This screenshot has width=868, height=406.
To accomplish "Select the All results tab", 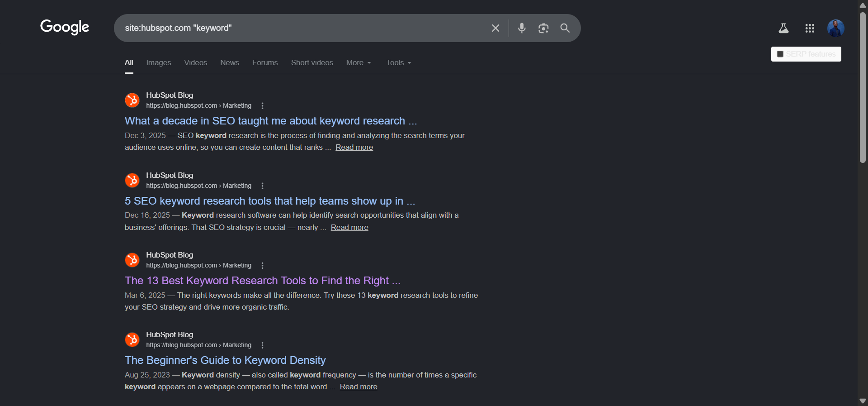I will click(x=129, y=63).
